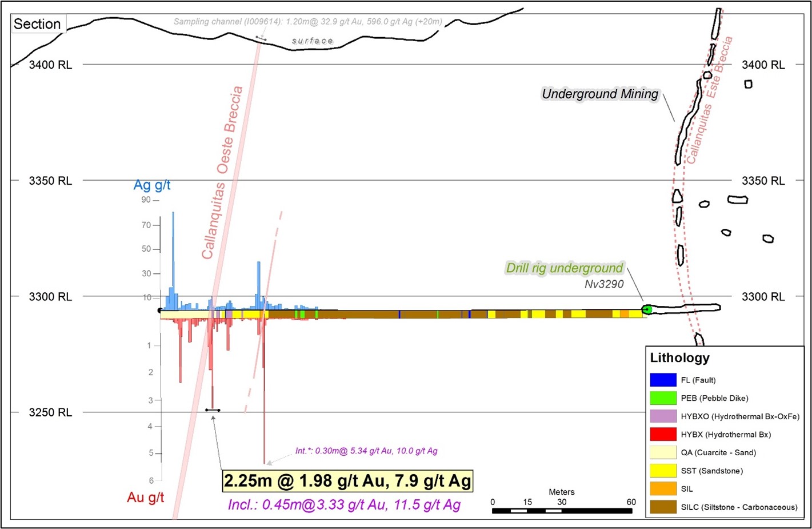The height and width of the screenshot is (529, 812).
Task: Select the green PEB (Pebble Dike) swatch
Action: pyautogui.click(x=663, y=398)
